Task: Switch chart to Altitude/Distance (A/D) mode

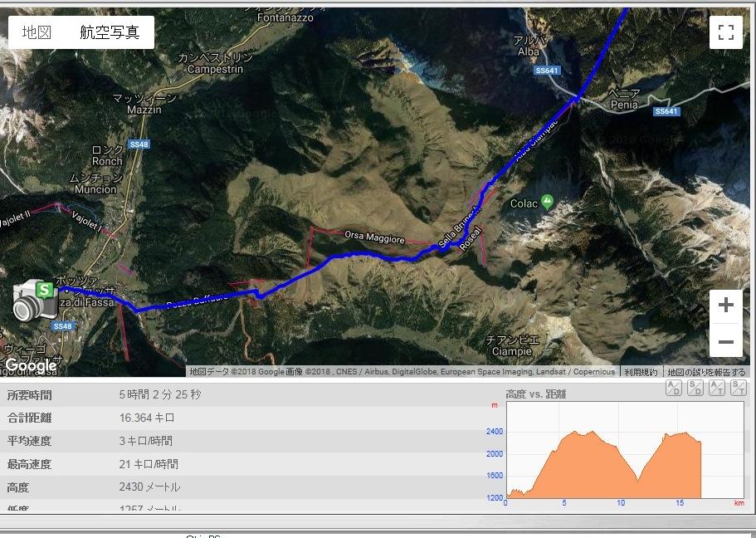Action: [x=673, y=388]
